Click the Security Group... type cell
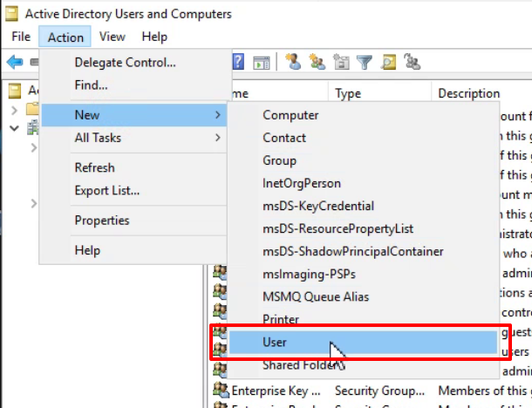The width and height of the screenshot is (532, 408). click(x=379, y=391)
